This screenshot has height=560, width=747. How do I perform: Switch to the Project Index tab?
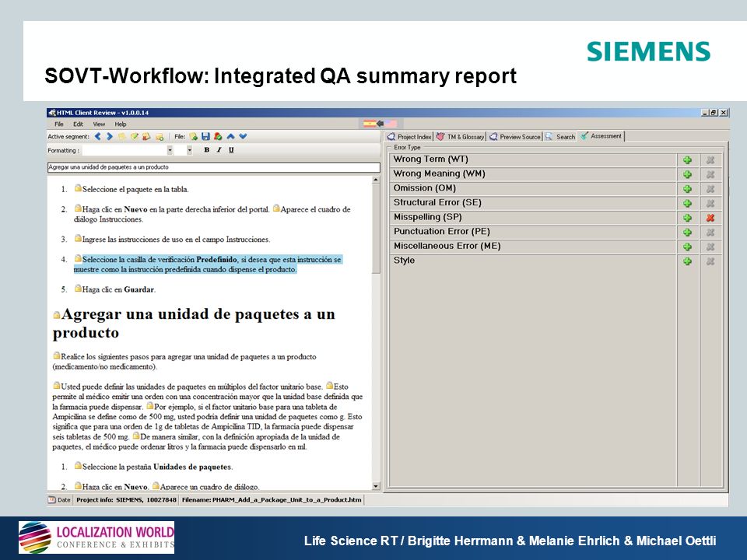click(409, 137)
